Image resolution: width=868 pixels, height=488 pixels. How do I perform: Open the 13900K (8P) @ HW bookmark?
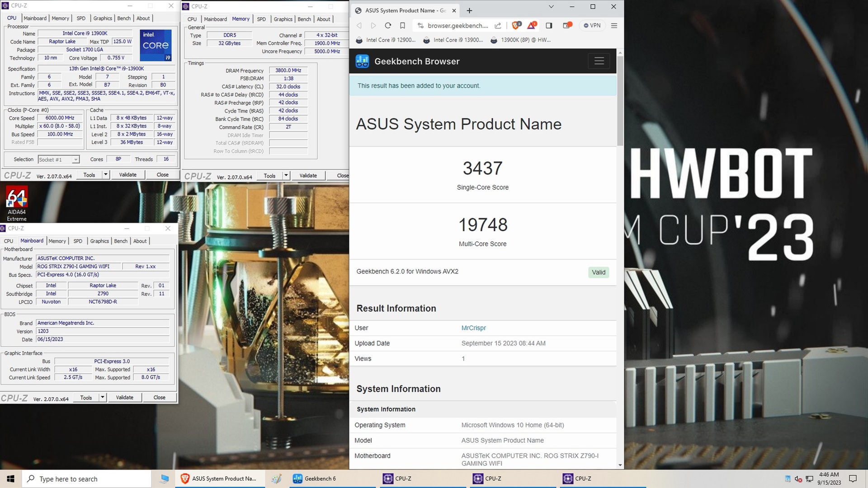520,40
